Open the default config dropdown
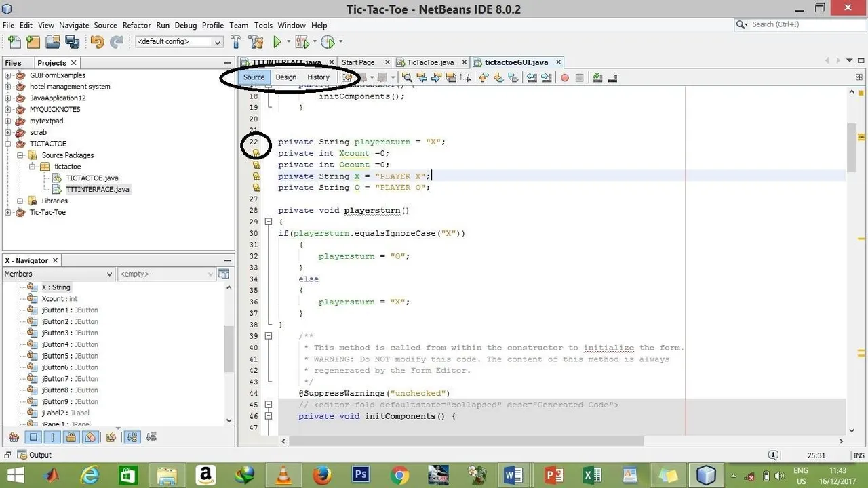Image resolution: width=868 pixels, height=488 pixels. (179, 42)
